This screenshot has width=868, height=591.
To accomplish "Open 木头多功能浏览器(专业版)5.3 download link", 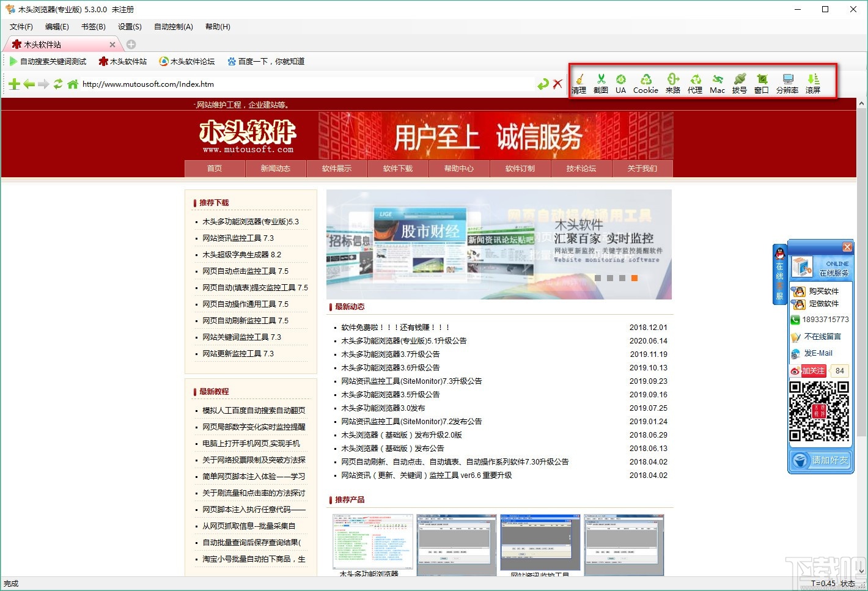I will click(x=251, y=222).
